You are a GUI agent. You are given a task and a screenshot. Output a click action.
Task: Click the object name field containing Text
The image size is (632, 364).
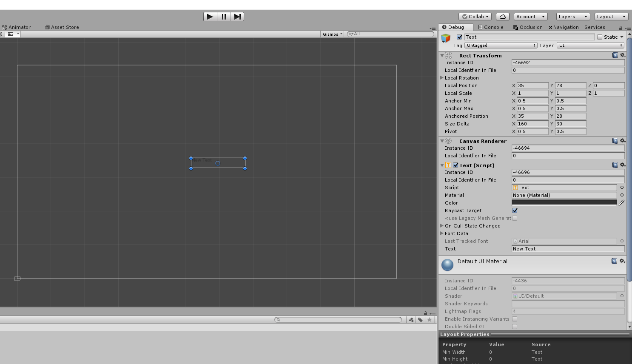tap(530, 37)
